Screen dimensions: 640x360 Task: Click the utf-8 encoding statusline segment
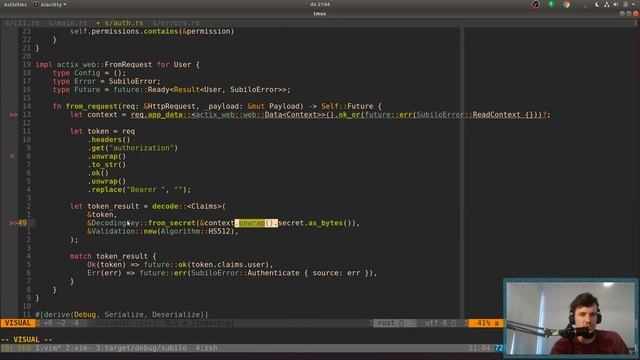[440, 323]
